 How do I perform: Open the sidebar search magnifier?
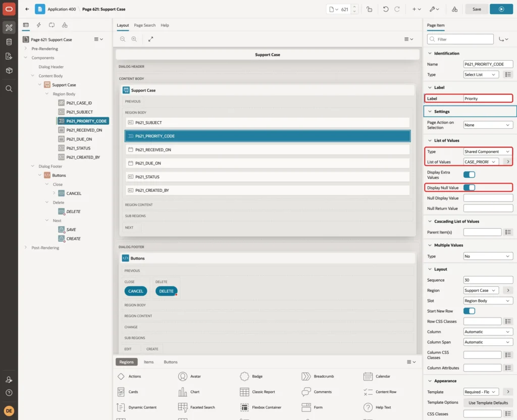(9, 89)
